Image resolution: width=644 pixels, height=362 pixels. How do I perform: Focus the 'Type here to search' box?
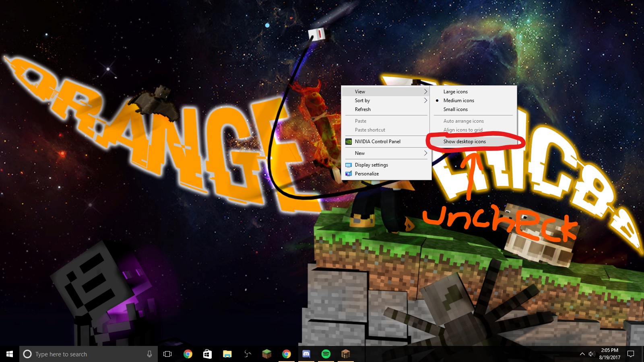(x=89, y=354)
